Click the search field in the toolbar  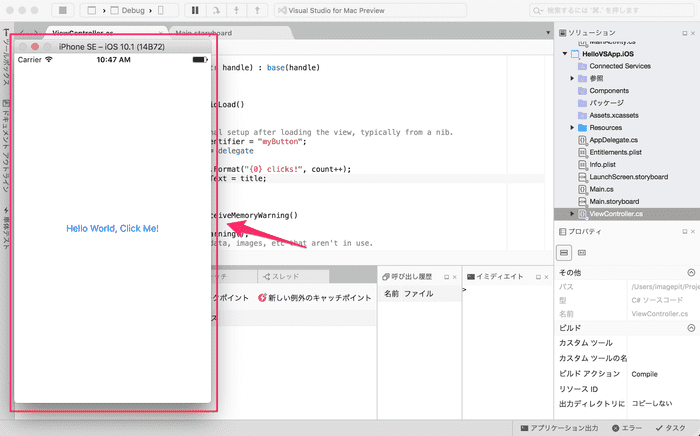tap(622, 10)
